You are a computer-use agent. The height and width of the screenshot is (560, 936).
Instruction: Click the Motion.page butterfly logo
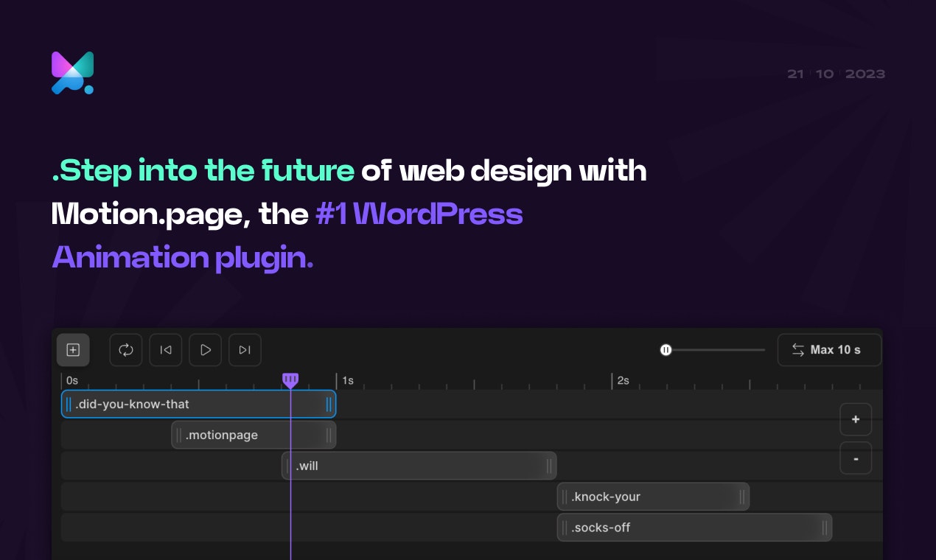(x=72, y=73)
